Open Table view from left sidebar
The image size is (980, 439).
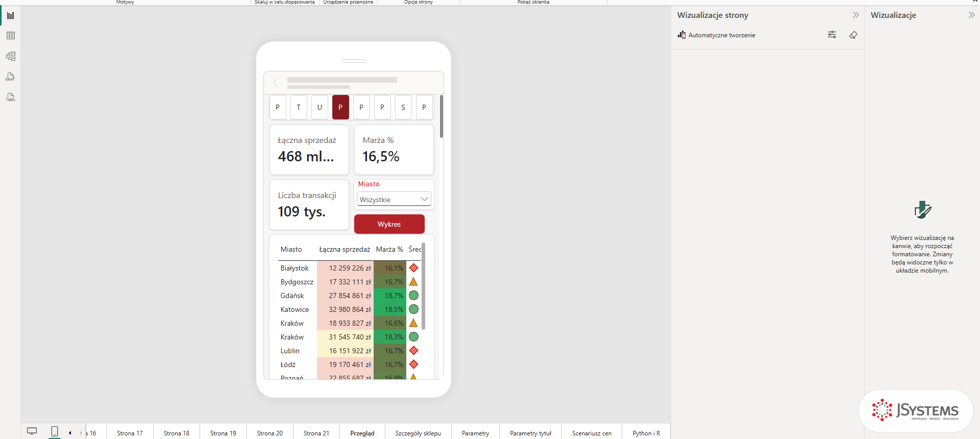point(10,36)
